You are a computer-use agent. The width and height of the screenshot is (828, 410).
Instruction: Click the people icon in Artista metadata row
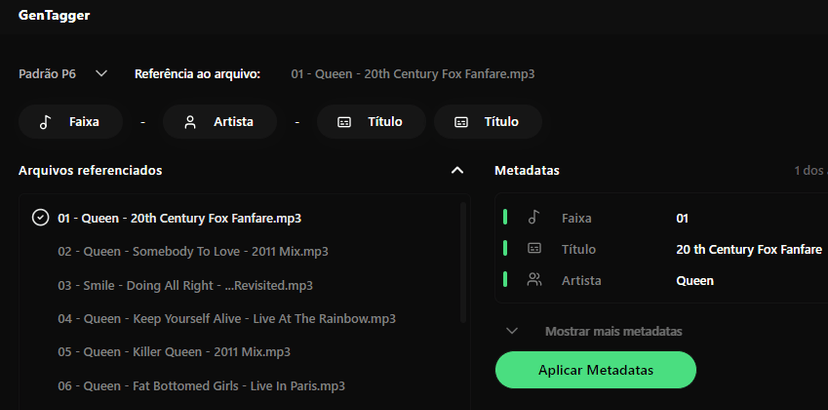[534, 280]
